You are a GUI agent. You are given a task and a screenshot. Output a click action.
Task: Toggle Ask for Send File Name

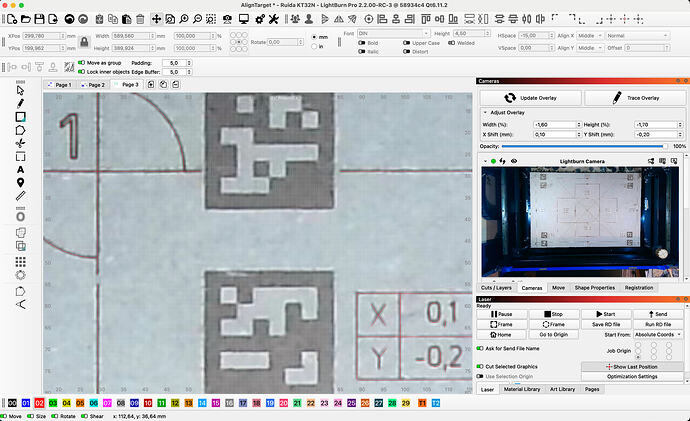[x=480, y=348]
